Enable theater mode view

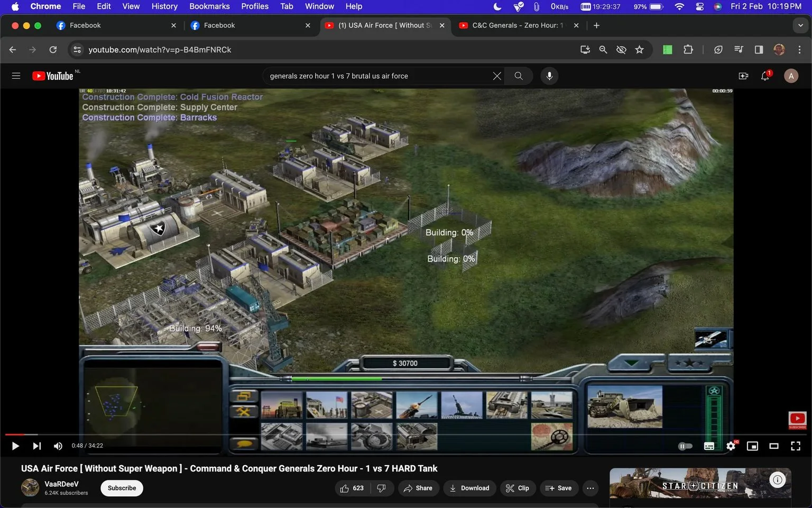774,446
